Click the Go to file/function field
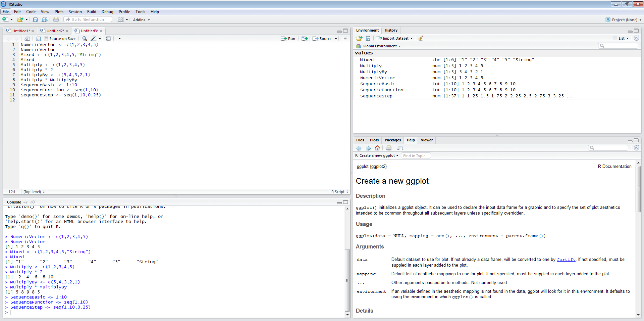Screen dimensions: 644x321 click(x=88, y=19)
